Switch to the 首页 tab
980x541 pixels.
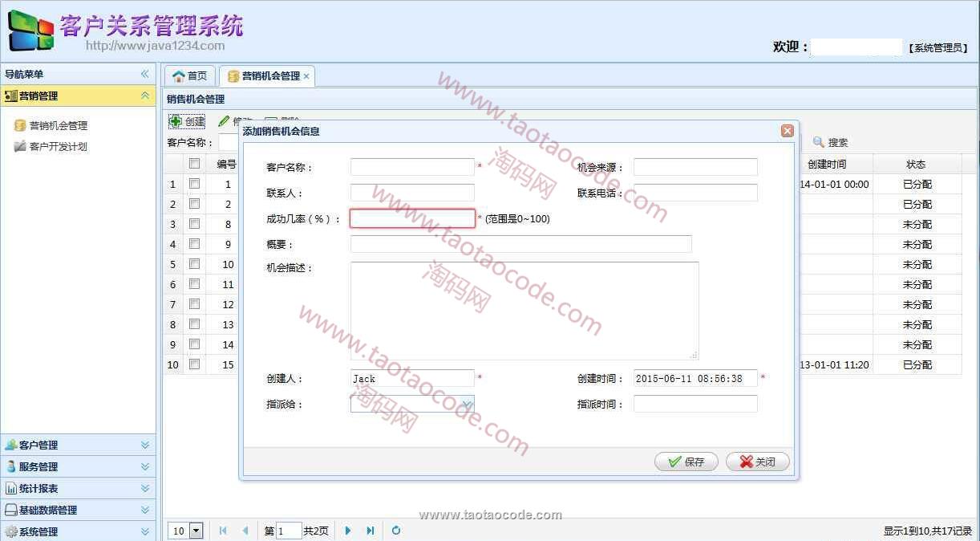click(x=190, y=76)
